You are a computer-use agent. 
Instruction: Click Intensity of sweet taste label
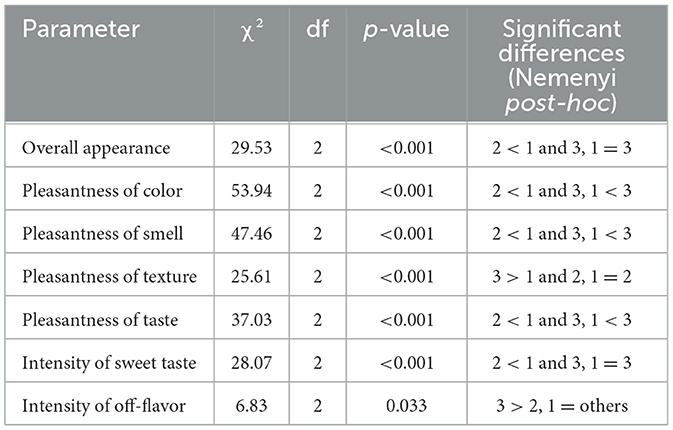[109, 363]
